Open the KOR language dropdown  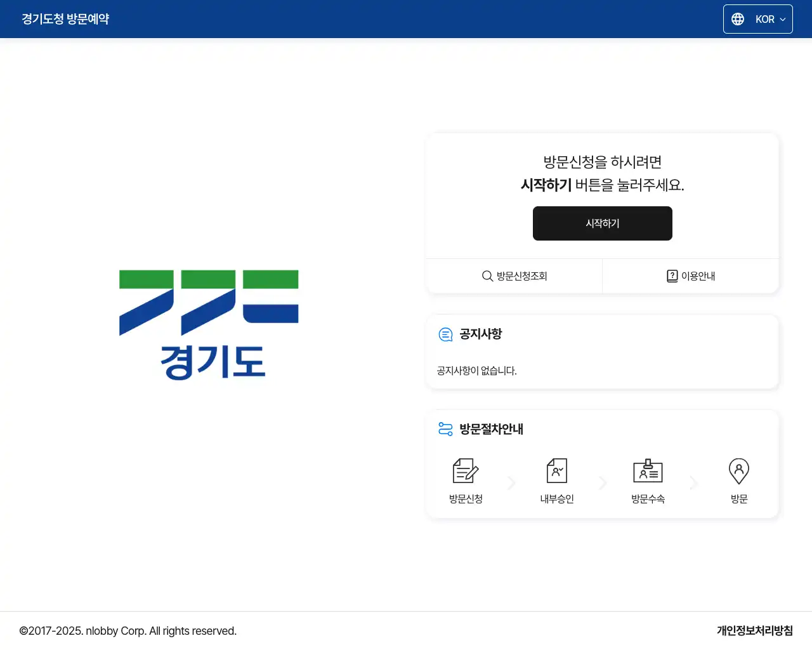click(757, 19)
